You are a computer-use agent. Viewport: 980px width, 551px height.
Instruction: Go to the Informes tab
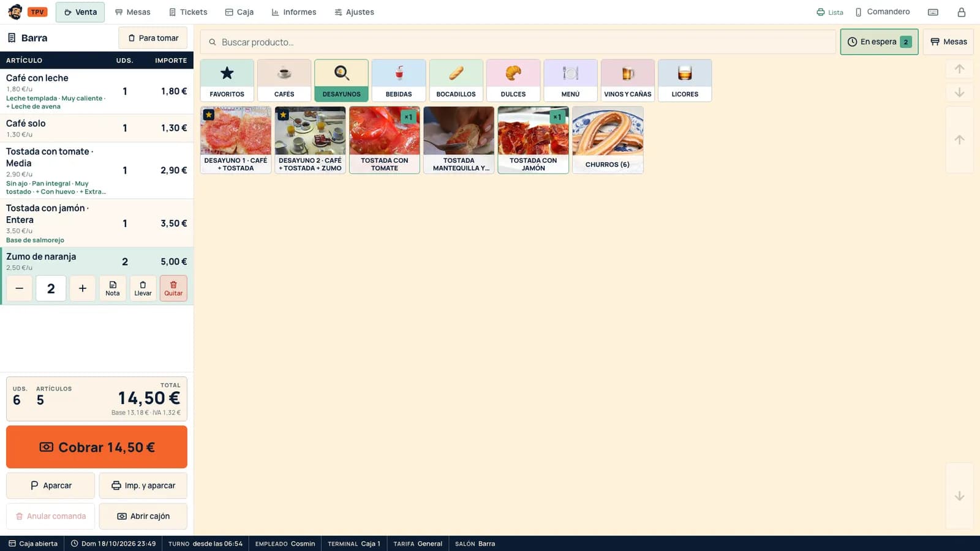294,12
